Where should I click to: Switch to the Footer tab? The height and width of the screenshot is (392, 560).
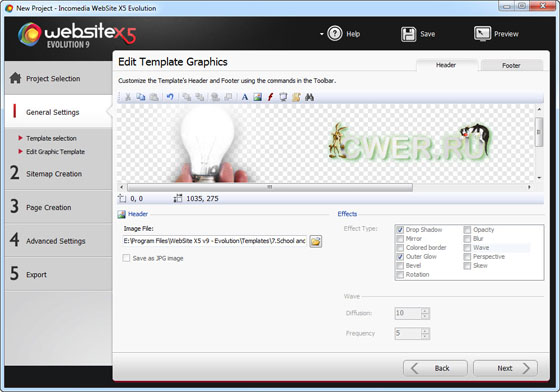click(511, 65)
